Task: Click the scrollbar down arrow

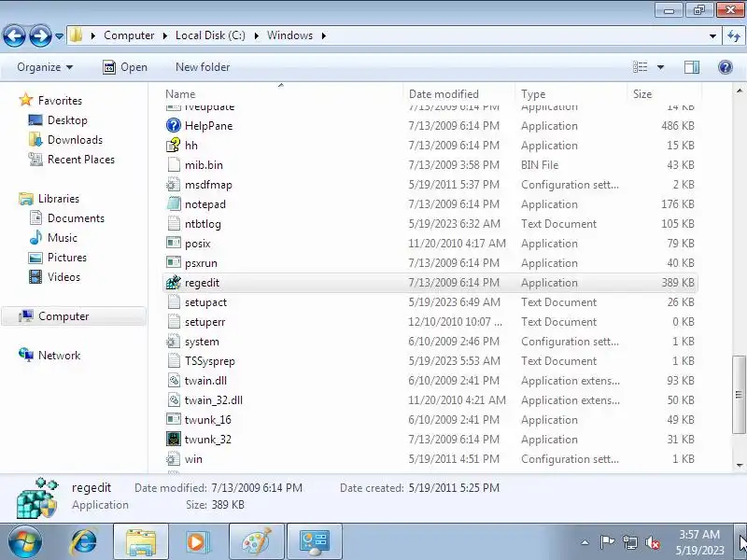Action: (x=739, y=465)
